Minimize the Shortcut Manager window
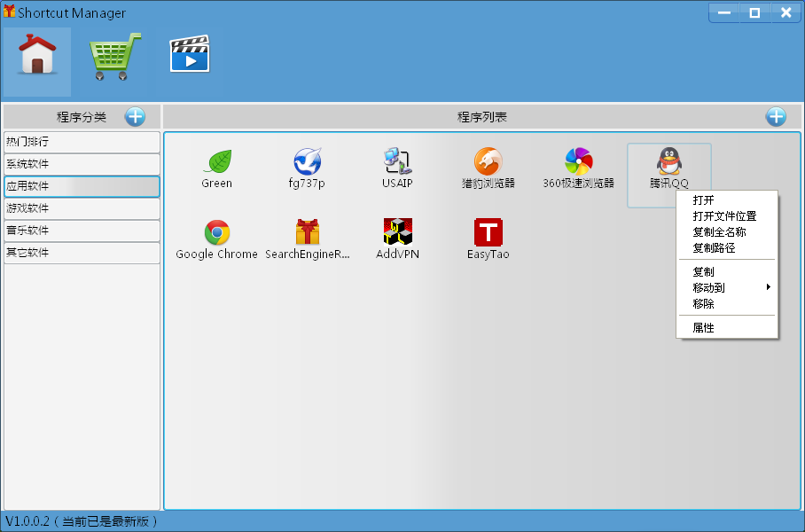Image resolution: width=805 pixels, height=532 pixels. (724, 12)
